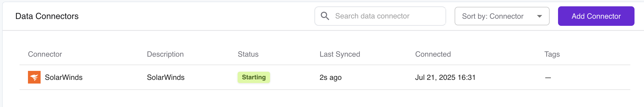Image resolution: width=644 pixels, height=107 pixels.
Task: Click the Status column header
Action: (x=248, y=54)
